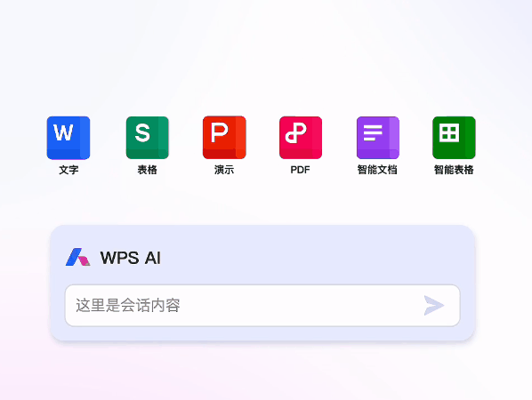
Task: Click the 表格 label text
Action: click(x=148, y=170)
